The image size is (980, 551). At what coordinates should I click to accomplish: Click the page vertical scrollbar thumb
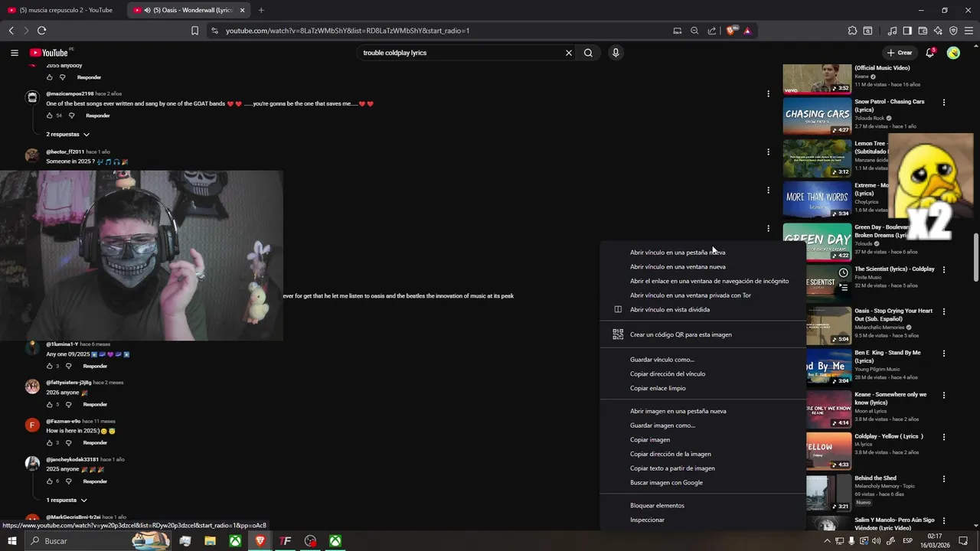click(976, 257)
